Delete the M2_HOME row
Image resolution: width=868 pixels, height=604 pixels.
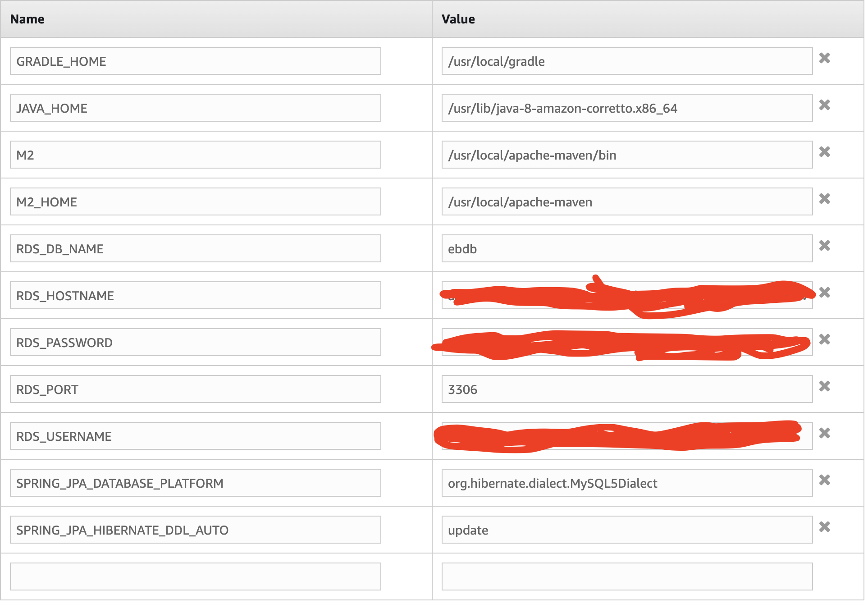click(824, 199)
